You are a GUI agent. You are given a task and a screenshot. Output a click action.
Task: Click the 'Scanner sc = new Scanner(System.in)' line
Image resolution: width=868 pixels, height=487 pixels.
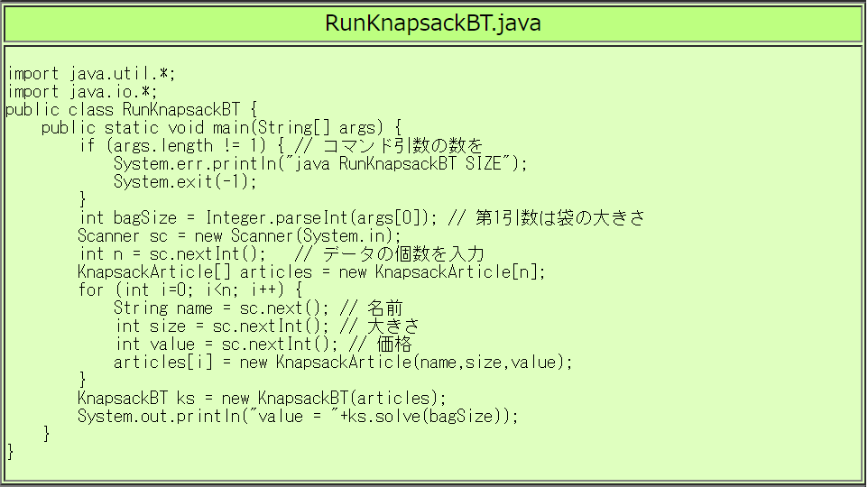click(239, 236)
